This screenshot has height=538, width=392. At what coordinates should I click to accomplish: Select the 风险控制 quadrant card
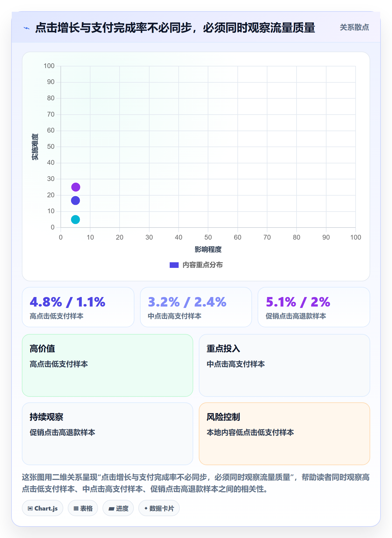coord(284,434)
